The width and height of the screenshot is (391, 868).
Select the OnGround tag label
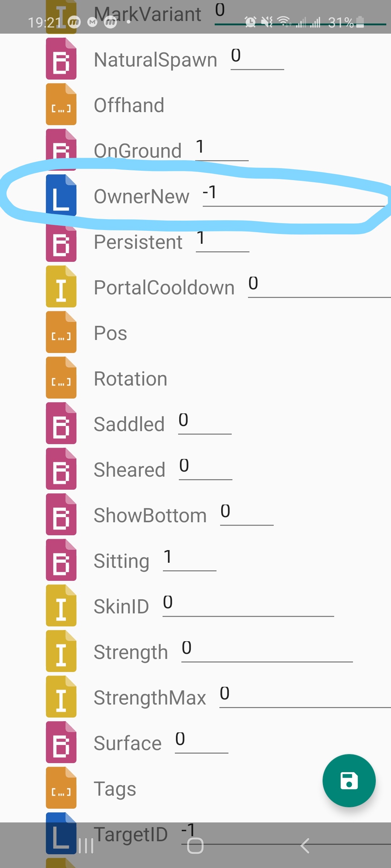138,151
